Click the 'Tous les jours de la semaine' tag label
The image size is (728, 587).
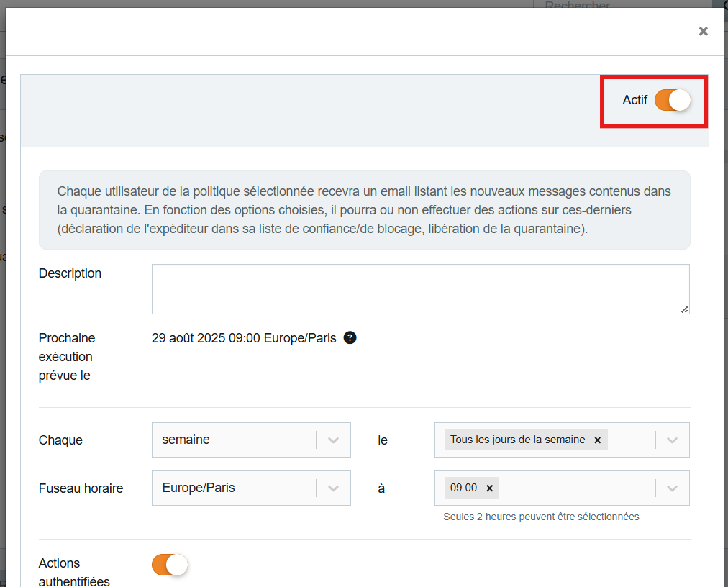click(517, 440)
